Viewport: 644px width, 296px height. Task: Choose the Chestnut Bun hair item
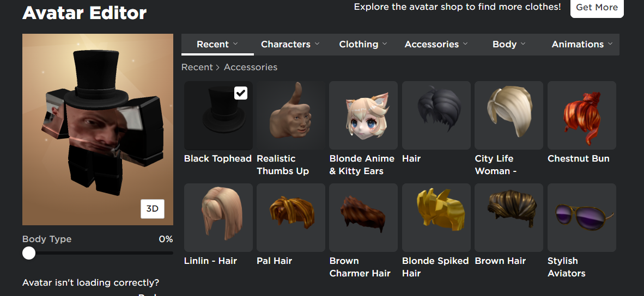pos(581,115)
